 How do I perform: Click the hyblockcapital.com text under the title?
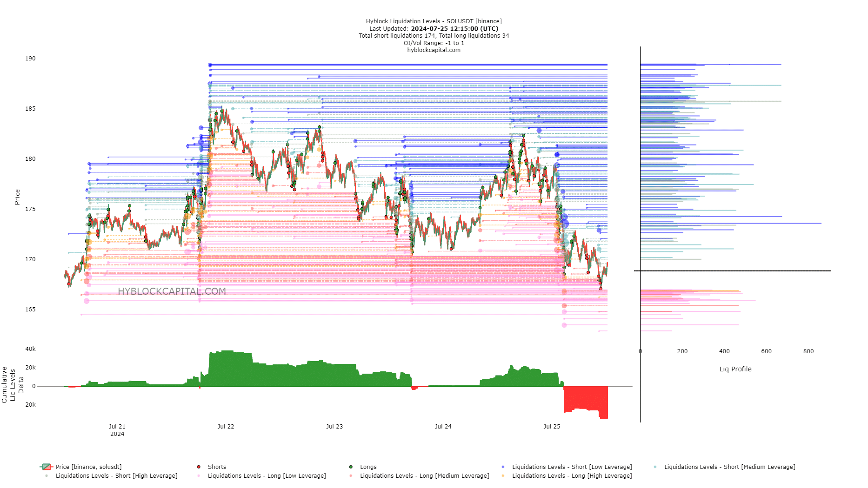pyautogui.click(x=434, y=50)
